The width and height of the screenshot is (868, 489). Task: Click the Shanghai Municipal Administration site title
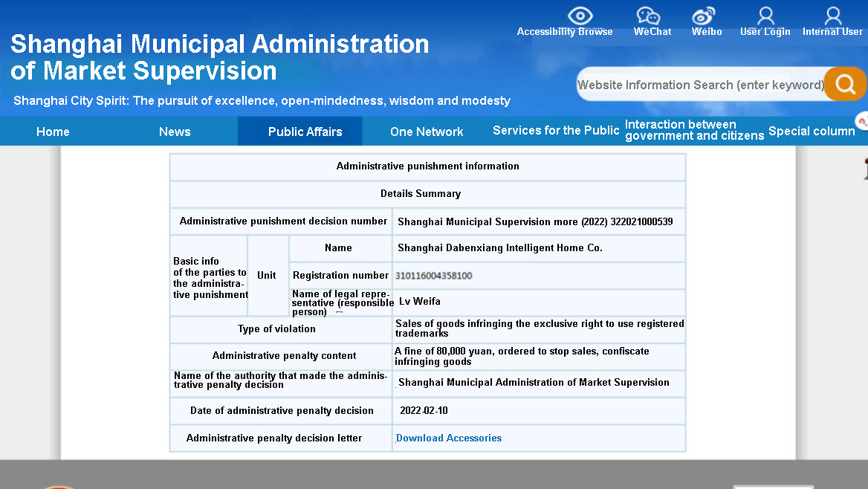[x=220, y=57]
